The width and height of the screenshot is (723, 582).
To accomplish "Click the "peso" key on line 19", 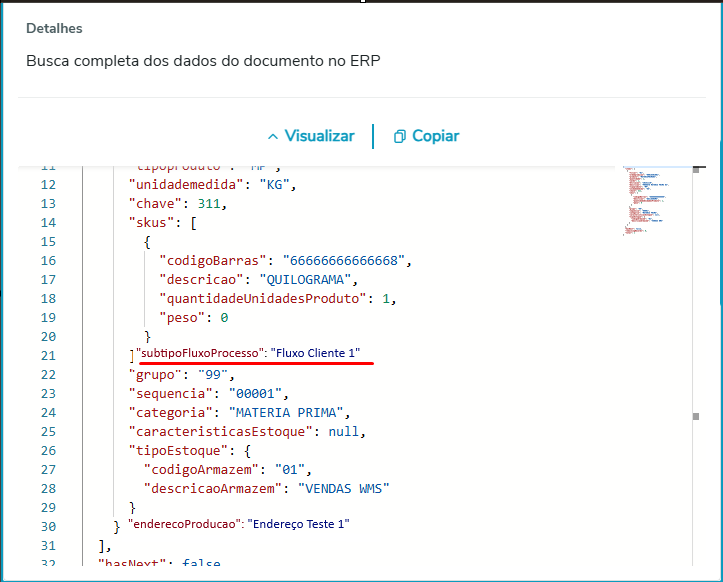I will pyautogui.click(x=182, y=318).
